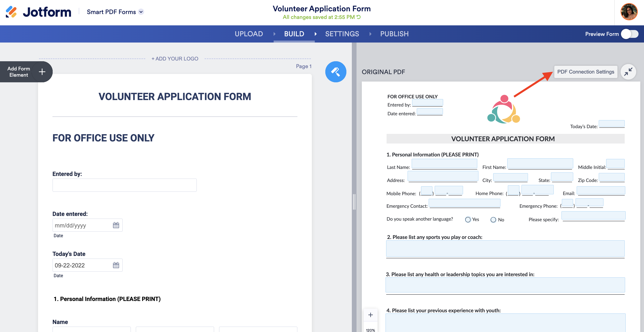This screenshot has width=644, height=332.
Task: Click the plus icon to add element
Action: [x=42, y=72]
